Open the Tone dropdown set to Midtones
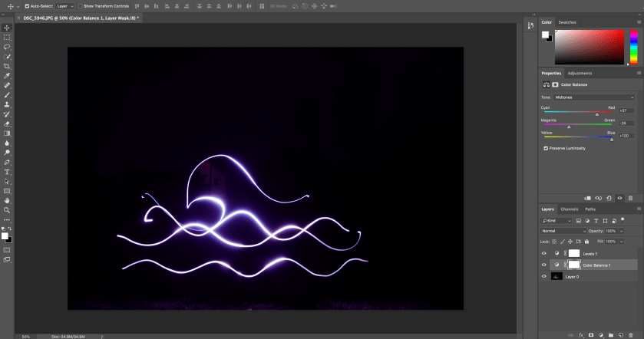 tap(594, 97)
